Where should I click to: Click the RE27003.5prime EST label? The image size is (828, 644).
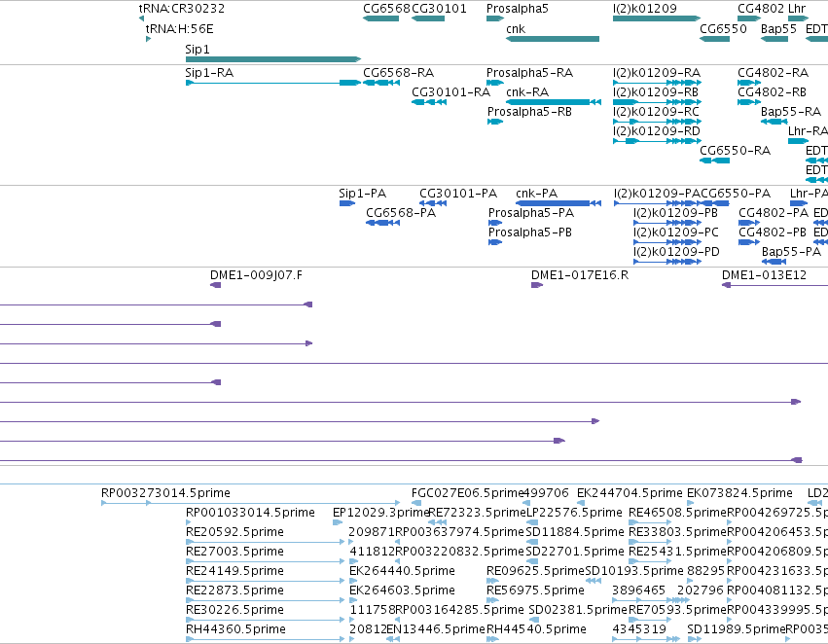tap(235, 552)
